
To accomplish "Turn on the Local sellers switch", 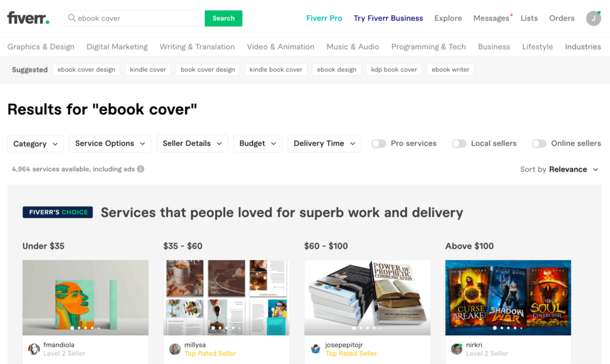I will (459, 143).
